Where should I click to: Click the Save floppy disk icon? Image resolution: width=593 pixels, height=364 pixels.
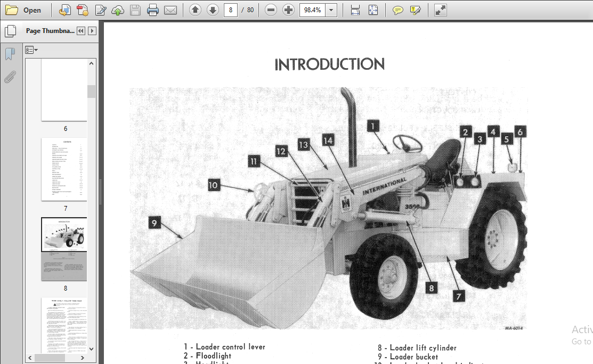(x=135, y=10)
